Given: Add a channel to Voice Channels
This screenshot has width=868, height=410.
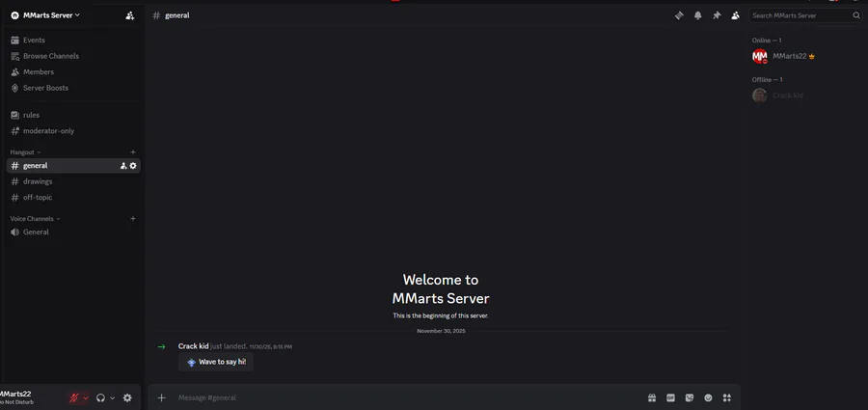Looking at the screenshot, I should [133, 218].
